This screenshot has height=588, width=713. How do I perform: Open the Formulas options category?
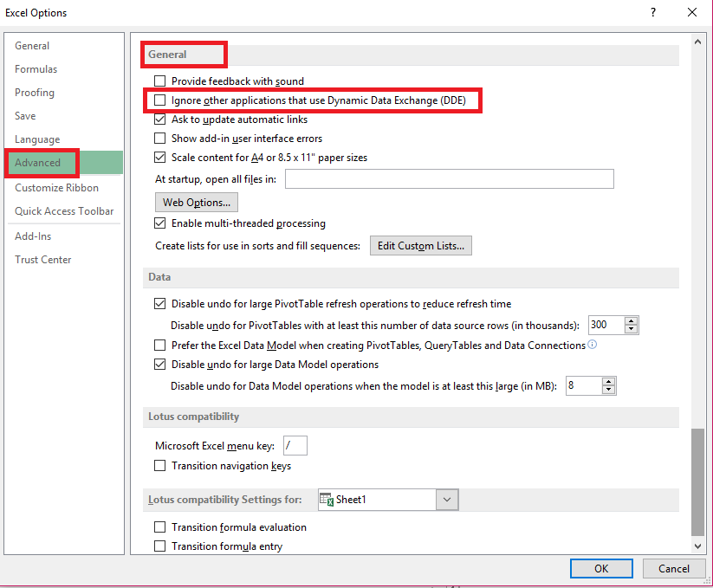36,69
